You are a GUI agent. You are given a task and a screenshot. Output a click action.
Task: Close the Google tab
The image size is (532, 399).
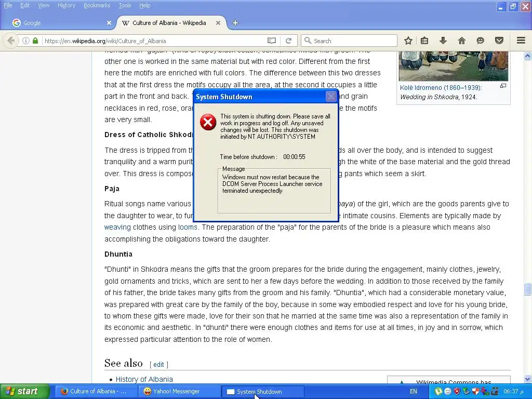(109, 23)
